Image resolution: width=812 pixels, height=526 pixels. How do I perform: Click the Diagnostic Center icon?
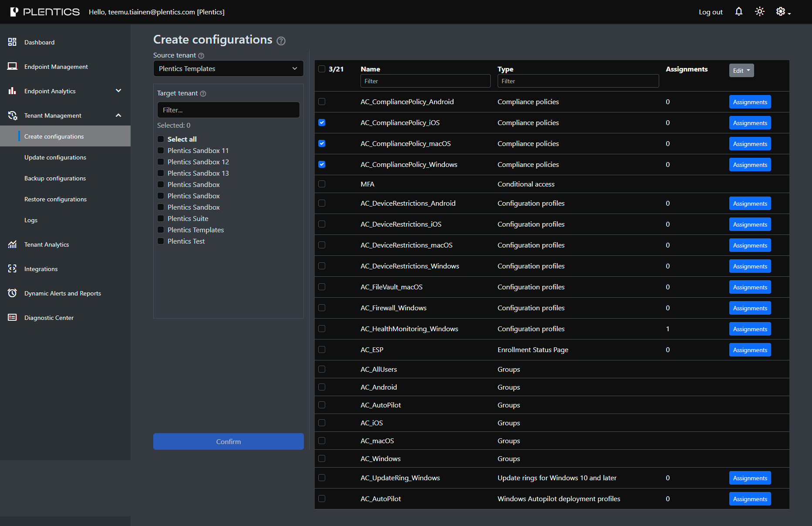tap(12, 318)
